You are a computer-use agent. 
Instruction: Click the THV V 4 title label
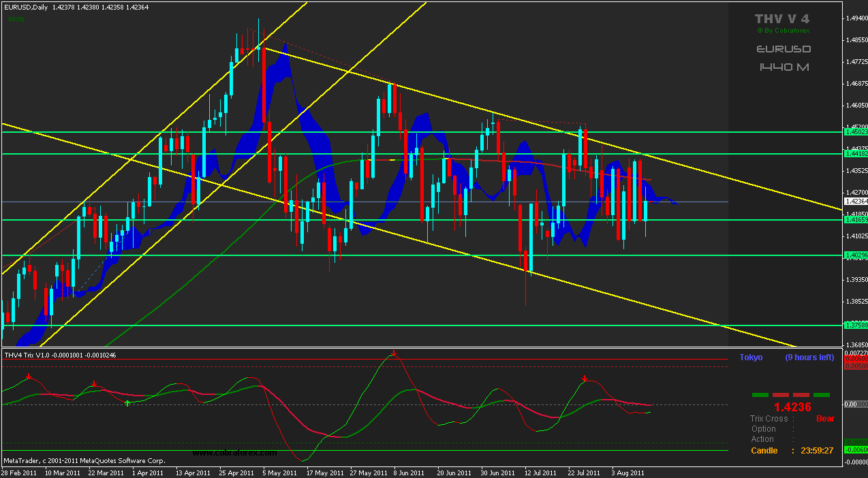pyautogui.click(x=783, y=18)
